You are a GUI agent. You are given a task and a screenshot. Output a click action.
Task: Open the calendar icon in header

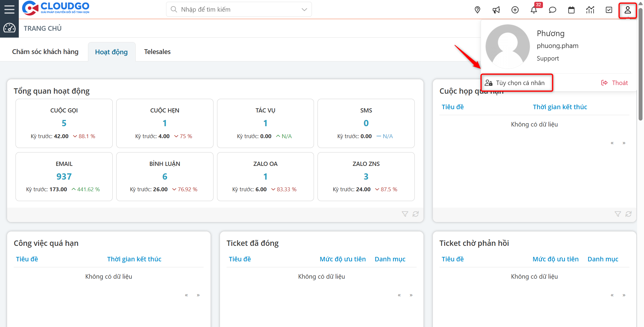point(571,10)
